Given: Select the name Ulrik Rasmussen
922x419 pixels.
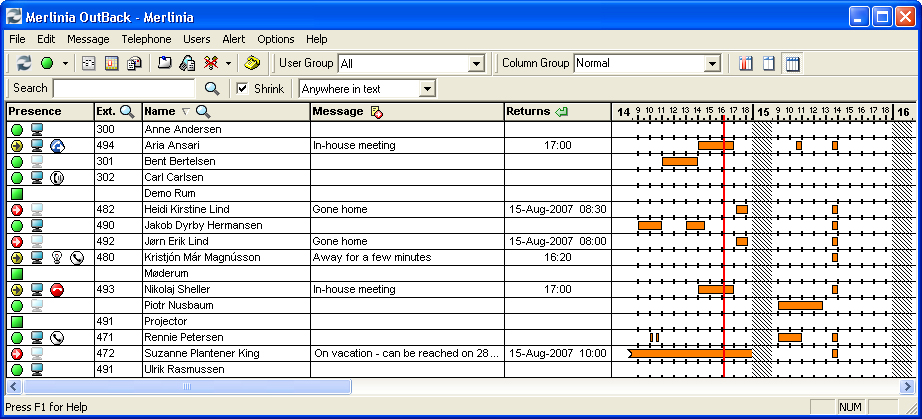Looking at the screenshot, I should 185,370.
